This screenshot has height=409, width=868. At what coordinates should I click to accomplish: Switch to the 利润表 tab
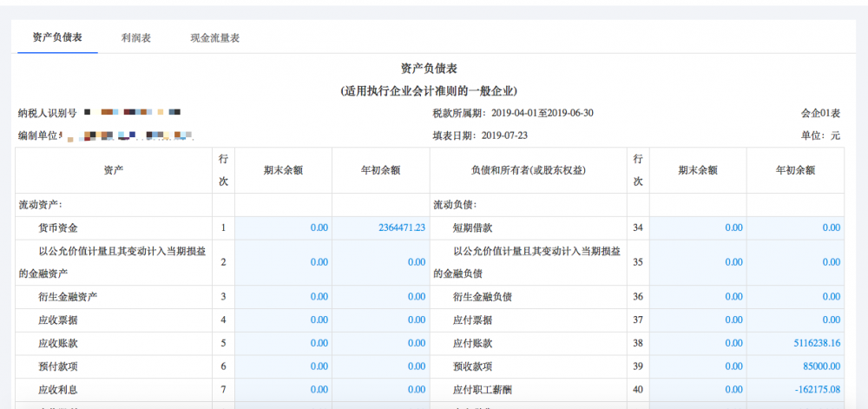click(136, 38)
